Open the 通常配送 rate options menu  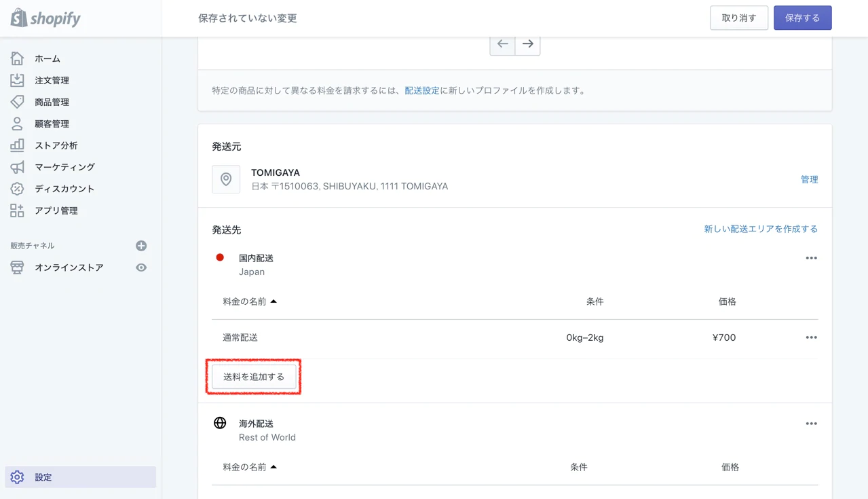(x=811, y=337)
